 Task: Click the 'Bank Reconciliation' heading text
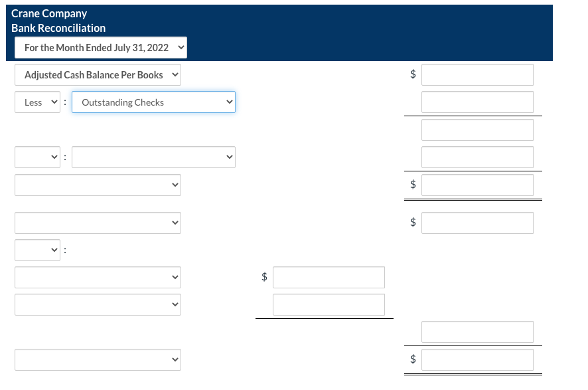[58, 28]
